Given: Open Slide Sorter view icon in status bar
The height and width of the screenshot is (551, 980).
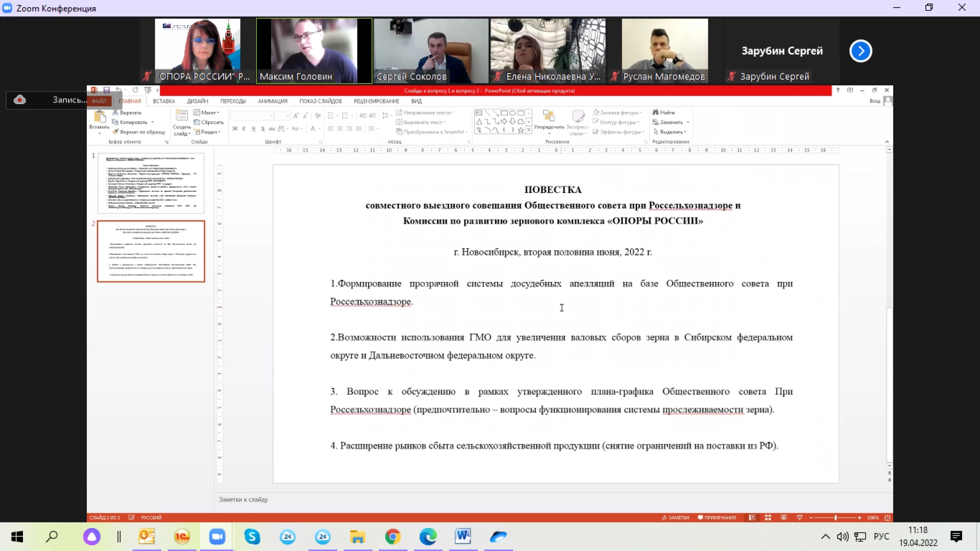Looking at the screenshot, I should click(768, 517).
